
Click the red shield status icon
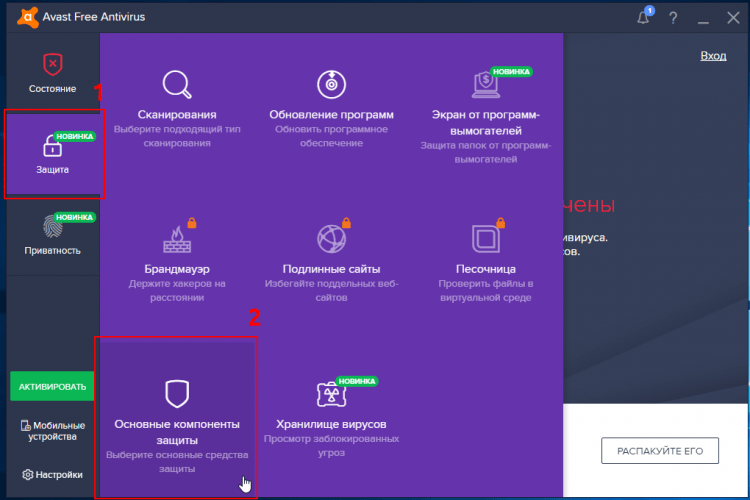pos(53,64)
